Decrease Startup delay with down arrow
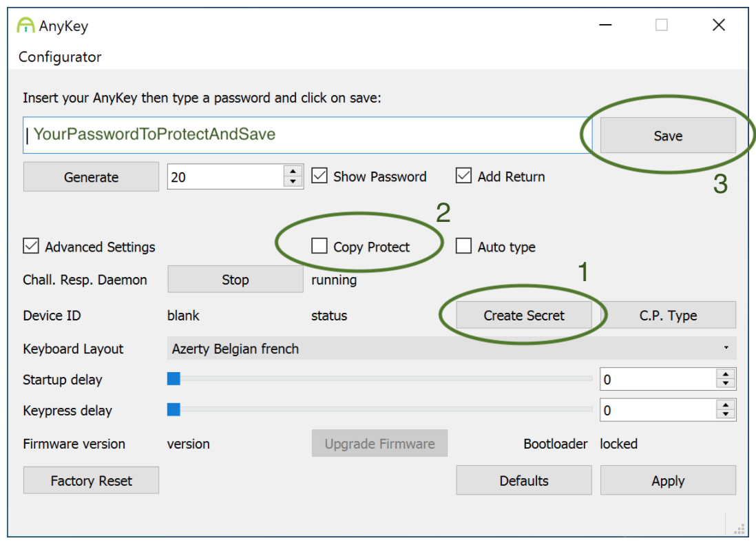This screenshot has height=543, width=756. click(x=726, y=385)
